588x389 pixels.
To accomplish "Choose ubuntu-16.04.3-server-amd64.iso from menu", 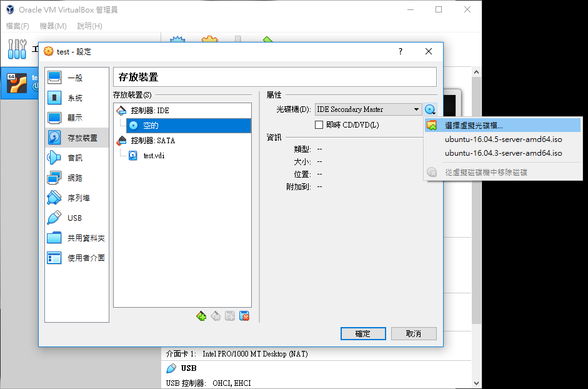I will point(503,153).
